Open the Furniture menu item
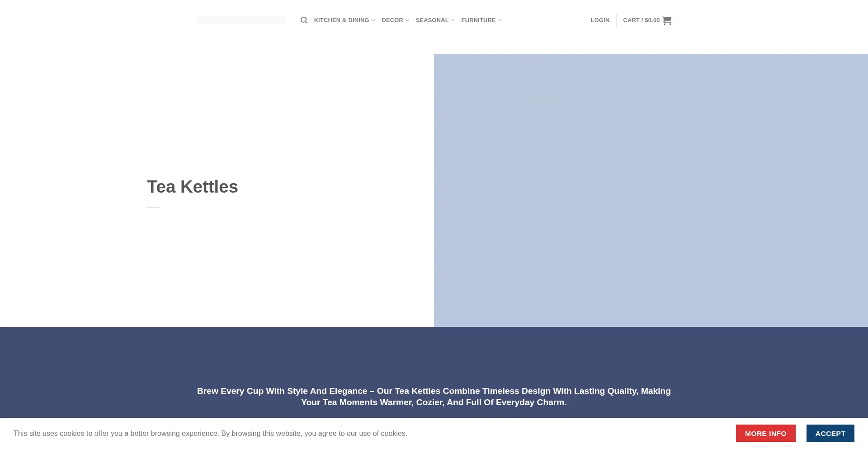The width and height of the screenshot is (868, 449). click(478, 20)
